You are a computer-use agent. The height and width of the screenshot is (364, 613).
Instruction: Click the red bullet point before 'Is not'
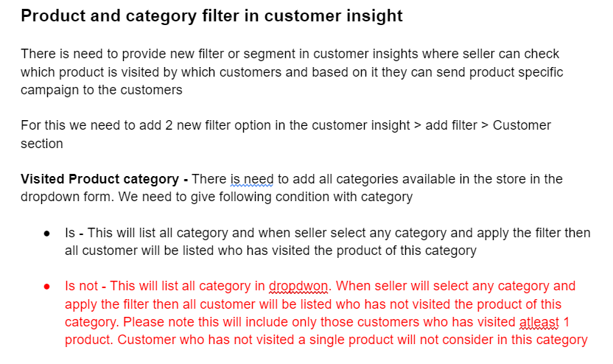[46, 286]
